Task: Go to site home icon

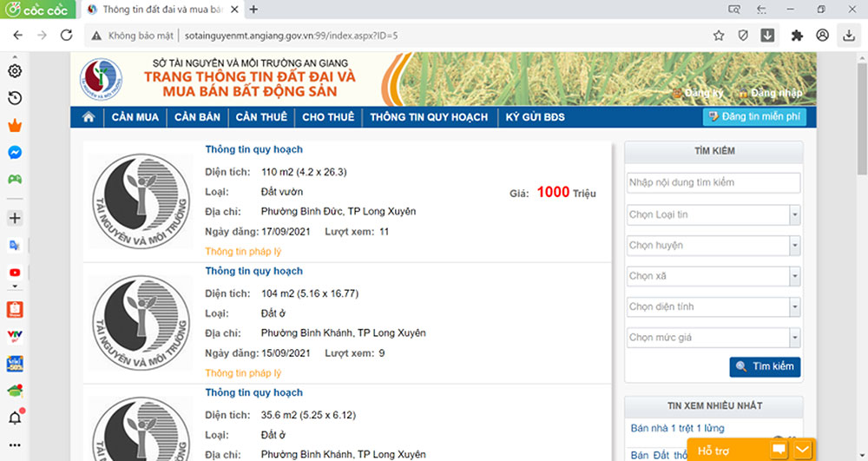Action: (89, 117)
